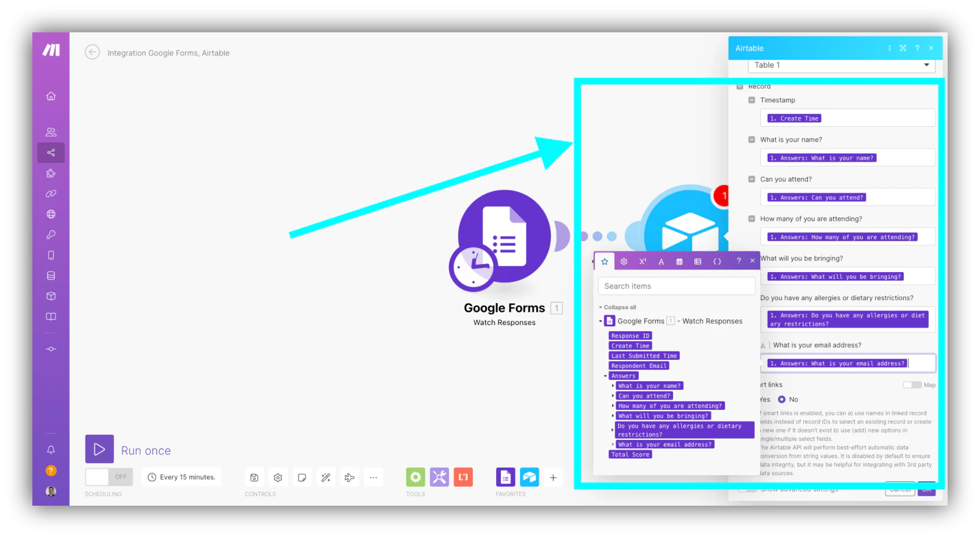Collapse the Answers group arrow
The height and width of the screenshot is (538, 980).
(605, 376)
